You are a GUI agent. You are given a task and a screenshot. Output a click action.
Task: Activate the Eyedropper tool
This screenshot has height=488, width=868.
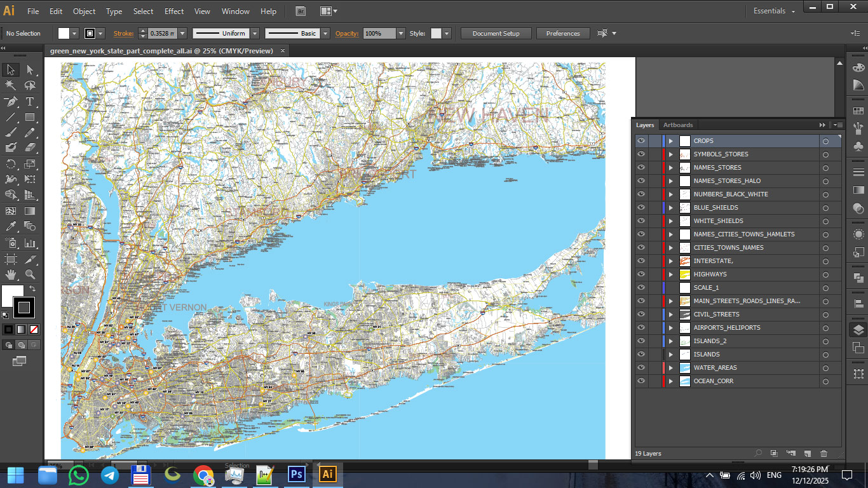[x=11, y=226]
